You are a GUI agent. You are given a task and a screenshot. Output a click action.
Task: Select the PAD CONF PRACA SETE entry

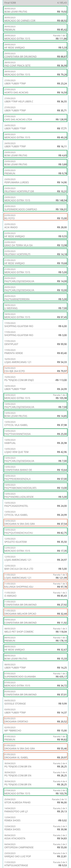[x=35, y=64]
